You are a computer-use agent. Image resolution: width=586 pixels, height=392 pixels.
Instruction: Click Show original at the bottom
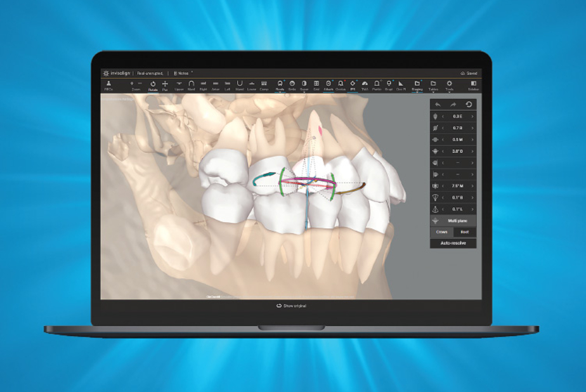[290, 304]
